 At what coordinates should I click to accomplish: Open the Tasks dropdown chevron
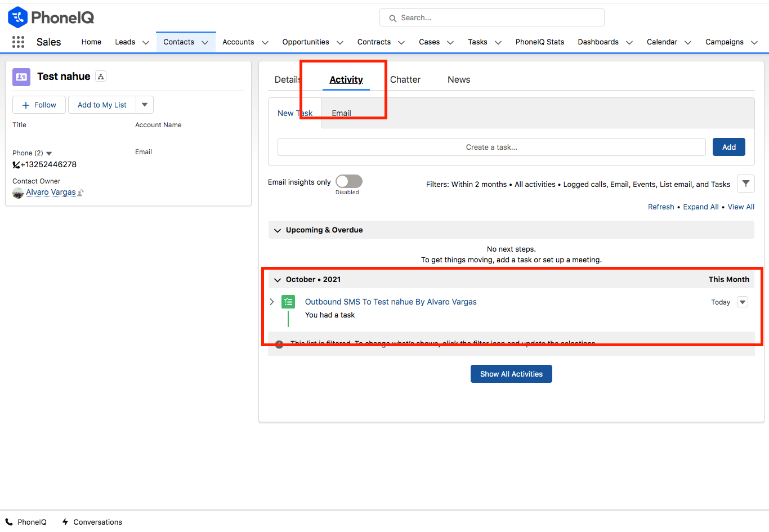498,42
